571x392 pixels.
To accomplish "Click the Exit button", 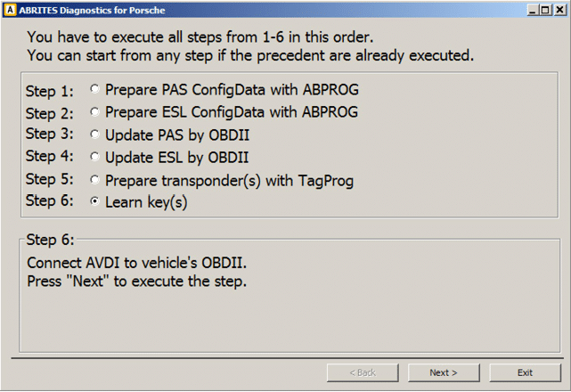I will (525, 372).
